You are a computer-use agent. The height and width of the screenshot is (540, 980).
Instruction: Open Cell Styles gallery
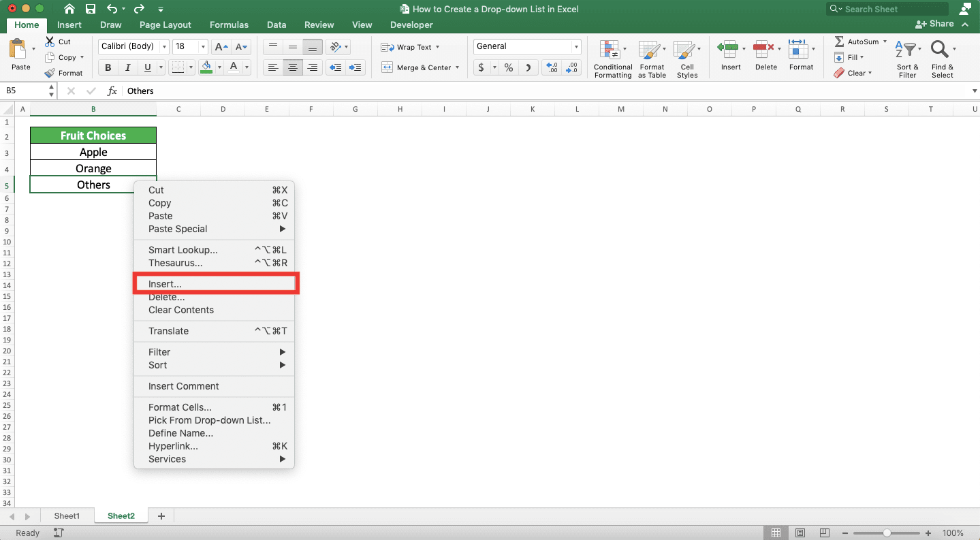click(x=687, y=59)
